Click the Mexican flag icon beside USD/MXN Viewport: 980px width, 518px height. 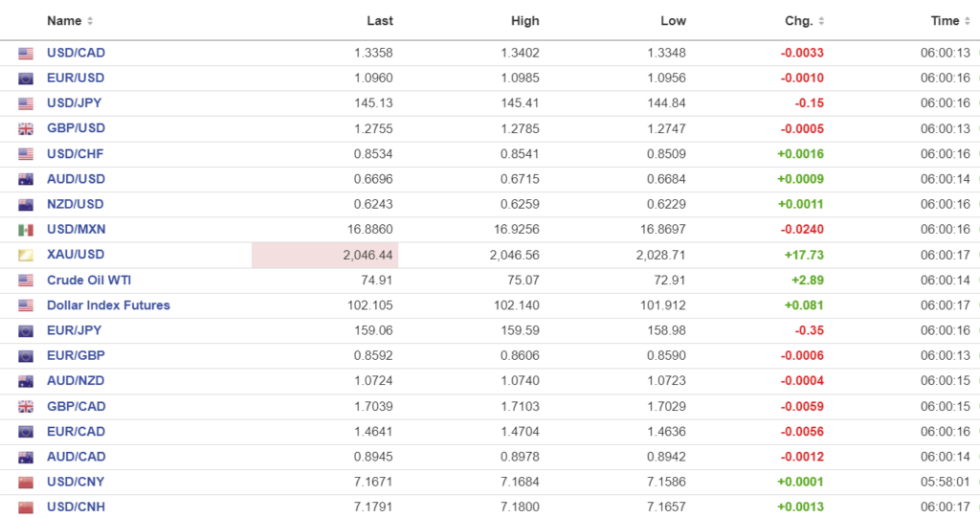click(x=26, y=230)
